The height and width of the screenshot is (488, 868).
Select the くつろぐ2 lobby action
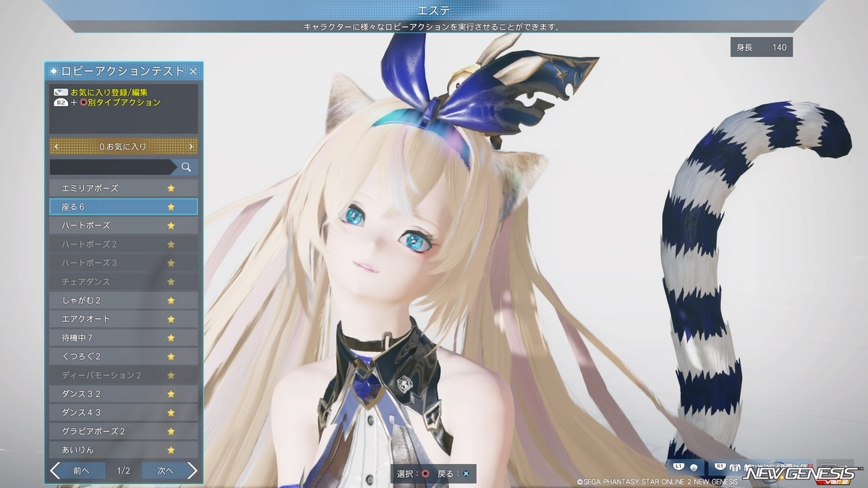pyautogui.click(x=124, y=357)
